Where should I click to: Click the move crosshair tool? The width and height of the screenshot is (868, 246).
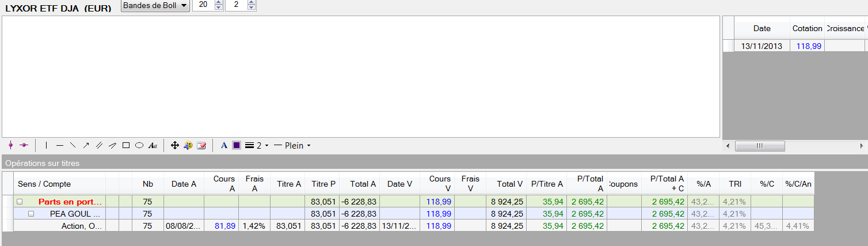[x=175, y=146]
